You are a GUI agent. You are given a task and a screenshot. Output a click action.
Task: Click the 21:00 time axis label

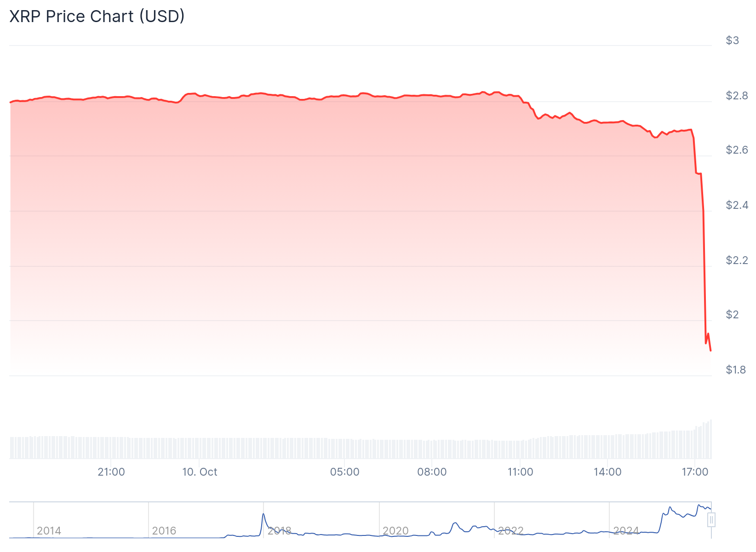[111, 472]
